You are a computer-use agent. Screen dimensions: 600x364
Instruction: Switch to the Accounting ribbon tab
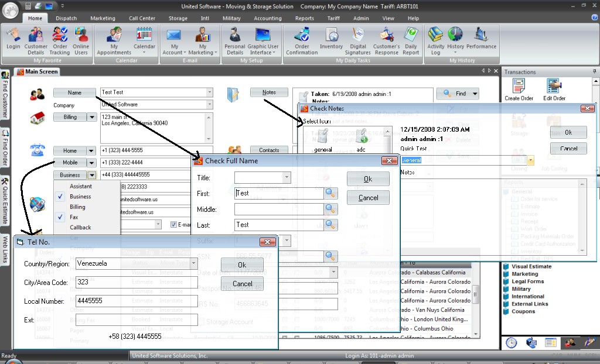coord(267,18)
